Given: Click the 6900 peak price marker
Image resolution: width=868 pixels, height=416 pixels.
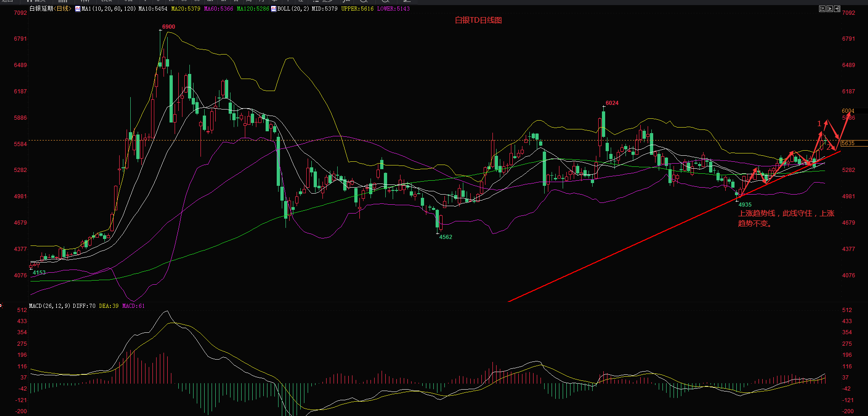Looking at the screenshot, I should 169,27.
